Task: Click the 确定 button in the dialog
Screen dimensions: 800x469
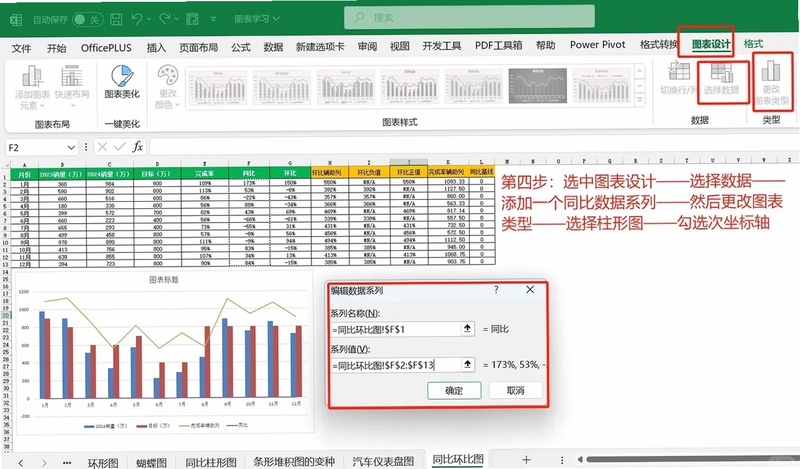Action: pos(454,390)
